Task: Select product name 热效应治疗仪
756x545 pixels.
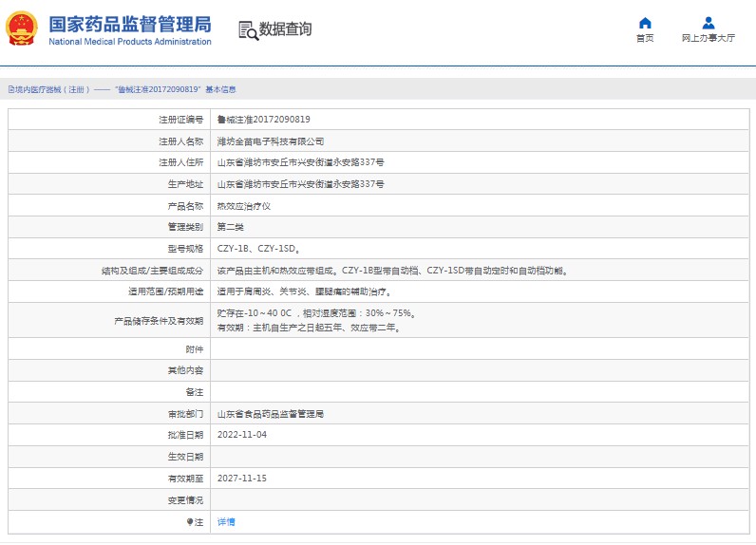Action: click(x=244, y=206)
